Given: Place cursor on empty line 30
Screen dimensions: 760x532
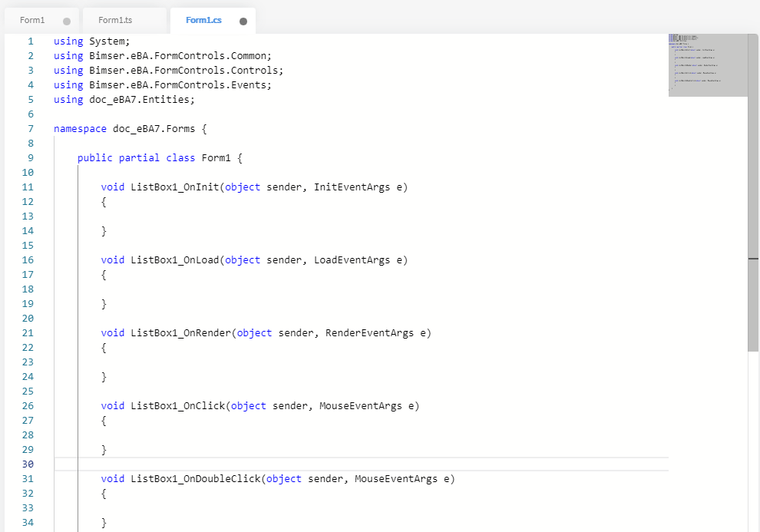Looking at the screenshot, I should point(307,464).
